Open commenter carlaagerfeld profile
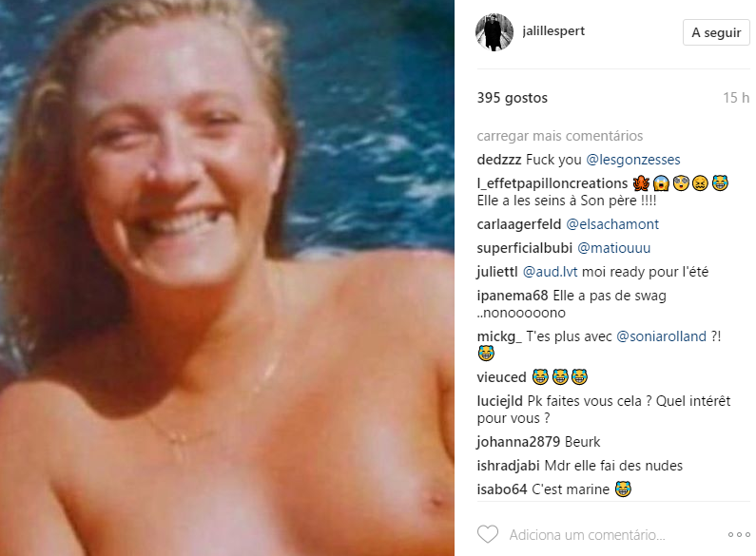Viewport: 756px width, 556px height. (519, 224)
